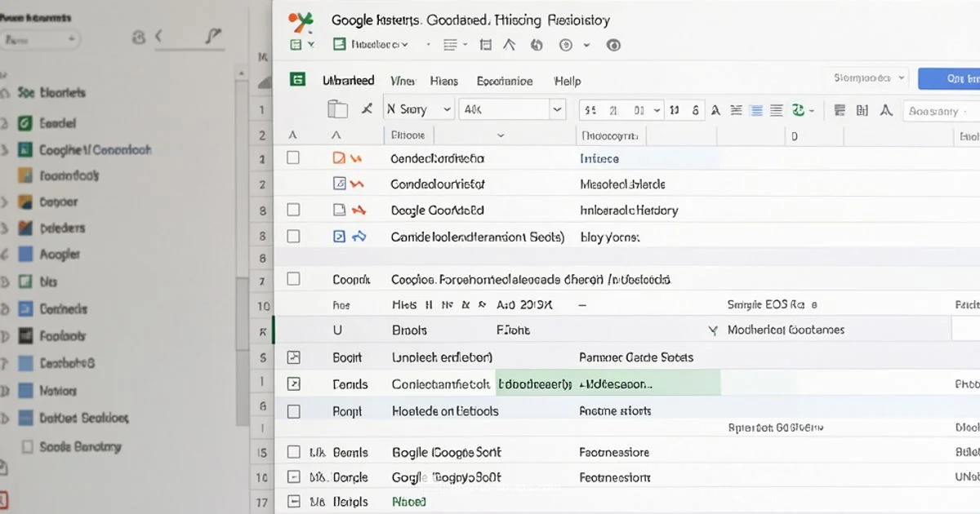Open the A0k size dropdown
This screenshot has height=514, width=980.
click(512, 109)
